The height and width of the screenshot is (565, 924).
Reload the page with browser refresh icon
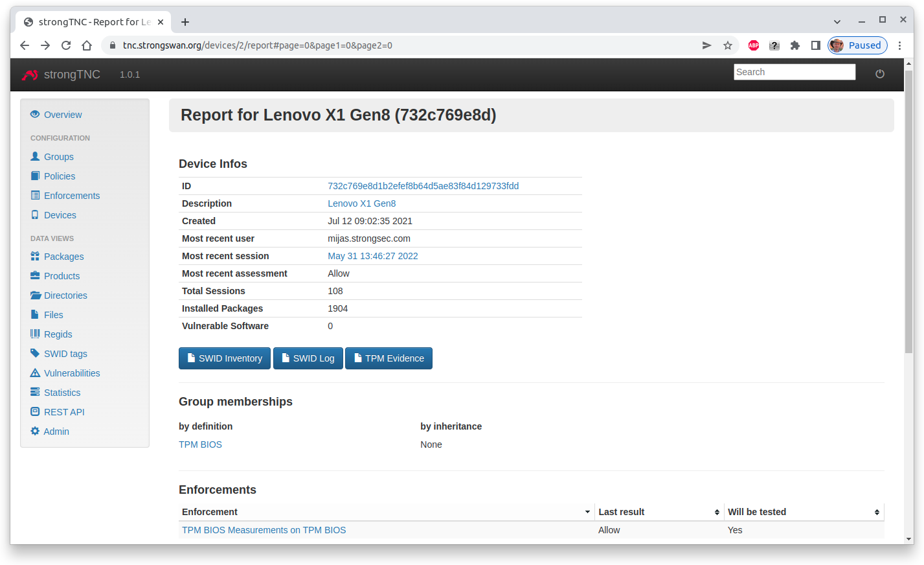pyautogui.click(x=66, y=45)
